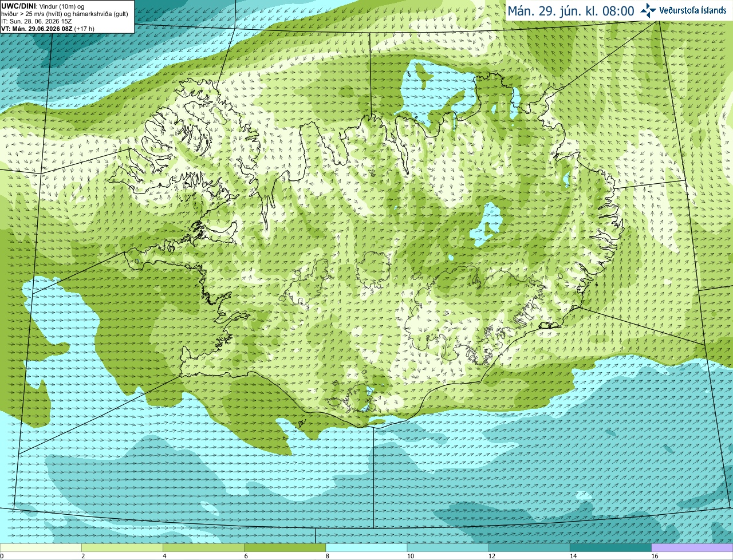The image size is (733, 560).
Task: Click the UWC/DINI model title in info box
Action: pyautogui.click(x=18, y=6)
